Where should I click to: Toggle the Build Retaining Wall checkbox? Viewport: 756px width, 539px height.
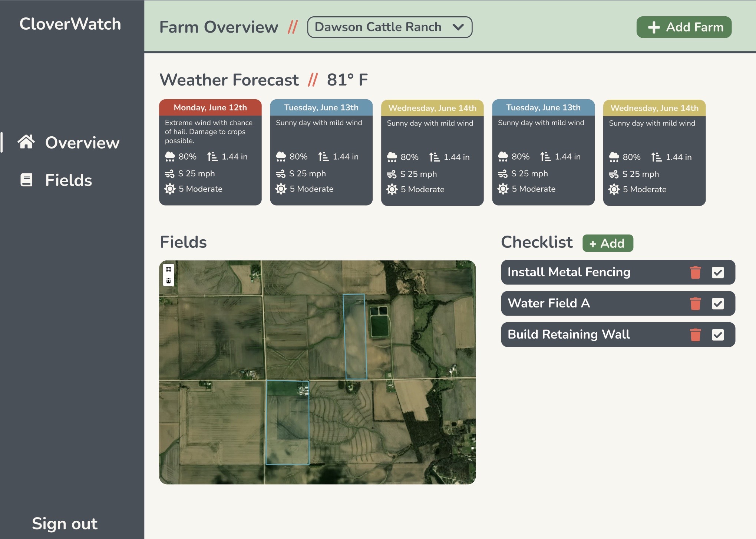tap(718, 335)
